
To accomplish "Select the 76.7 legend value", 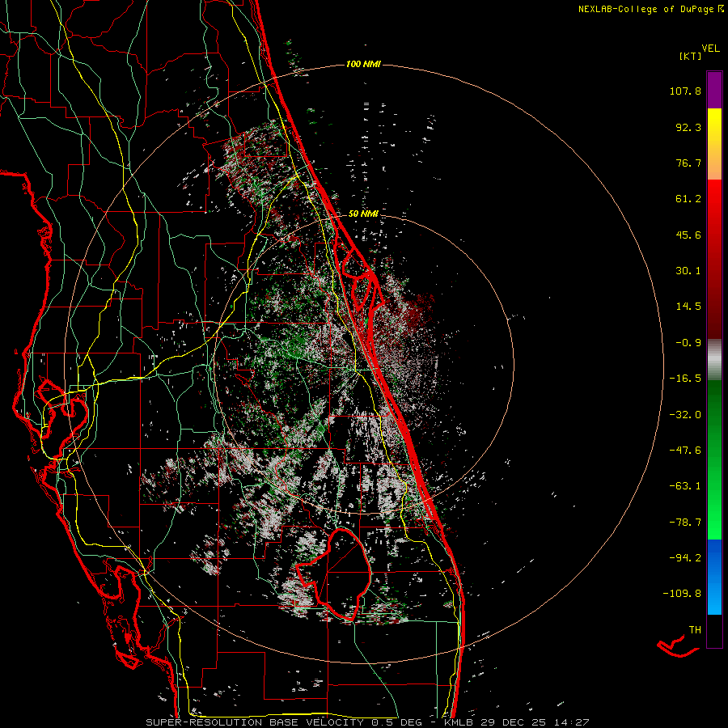I will pyautogui.click(x=688, y=163).
